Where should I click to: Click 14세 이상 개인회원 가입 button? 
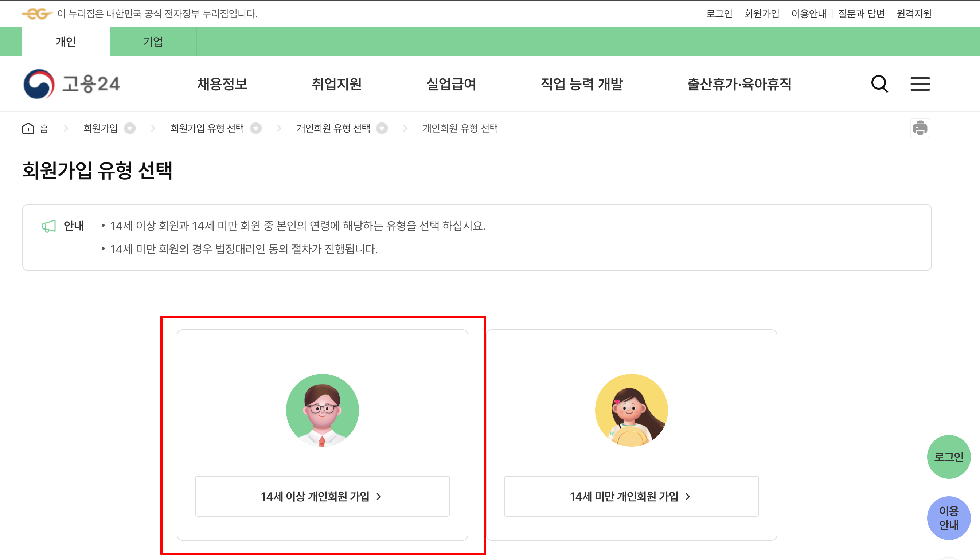pyautogui.click(x=322, y=496)
